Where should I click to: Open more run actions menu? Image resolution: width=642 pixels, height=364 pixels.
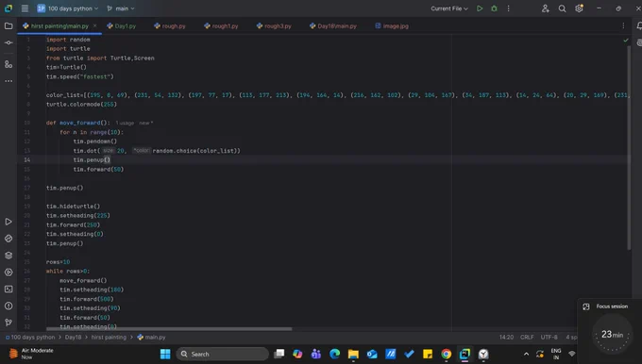(x=509, y=8)
